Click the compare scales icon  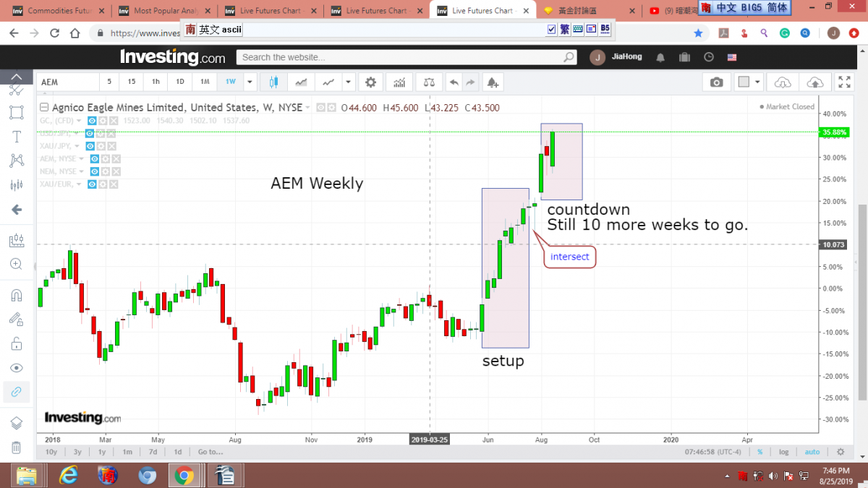[x=430, y=82]
